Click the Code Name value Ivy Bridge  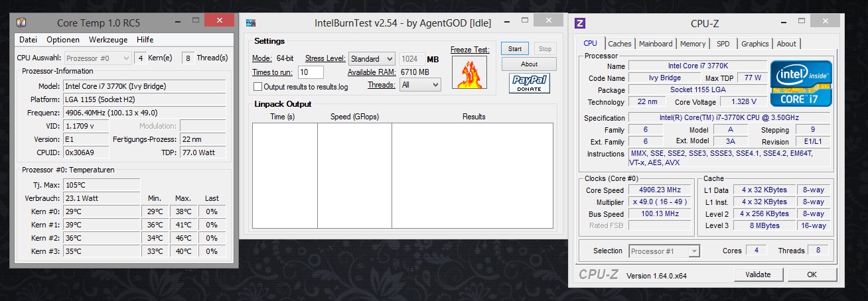664,78
